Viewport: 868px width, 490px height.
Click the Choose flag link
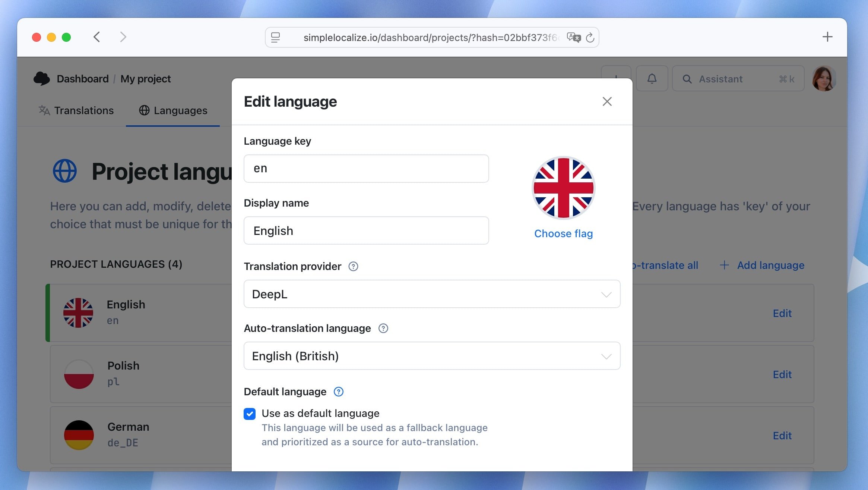tap(563, 233)
